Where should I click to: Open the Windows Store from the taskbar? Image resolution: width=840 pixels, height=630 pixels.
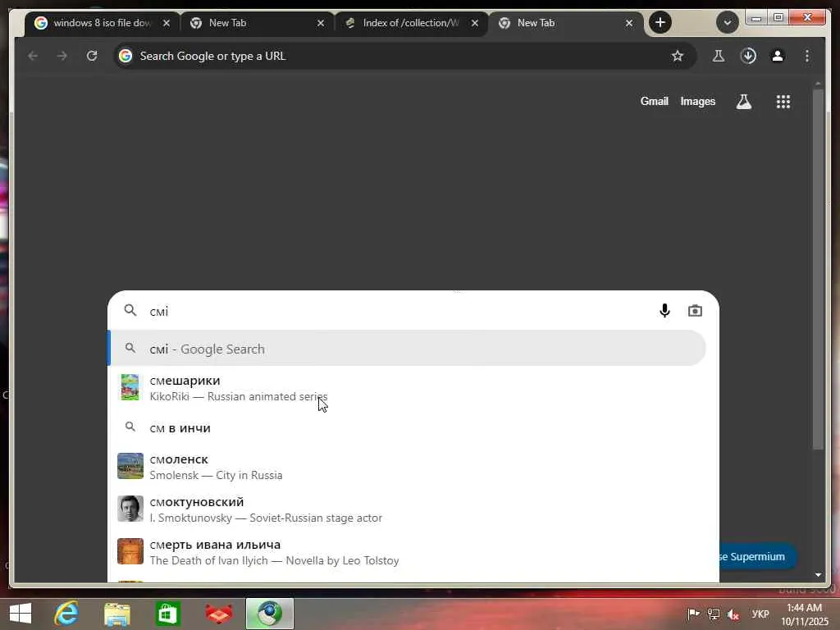(x=167, y=614)
